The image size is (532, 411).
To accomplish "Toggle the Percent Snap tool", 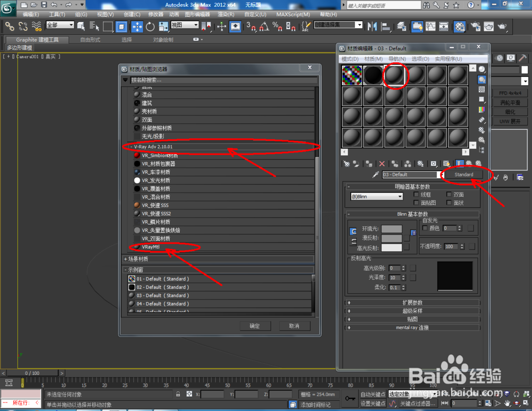I will coord(277,27).
